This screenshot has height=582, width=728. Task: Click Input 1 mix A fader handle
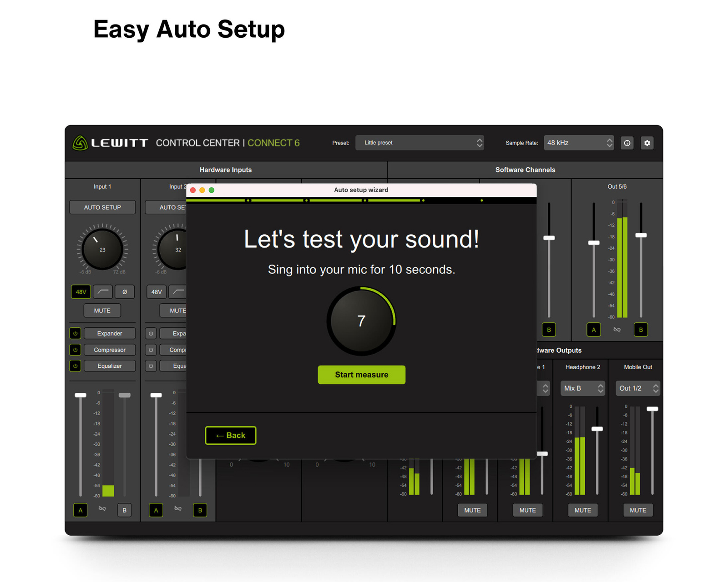coord(81,395)
